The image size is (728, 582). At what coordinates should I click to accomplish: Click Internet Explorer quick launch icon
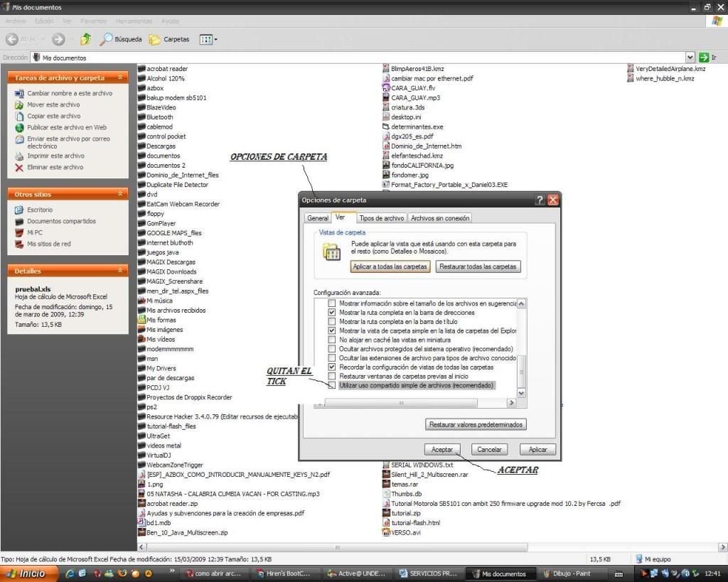click(x=70, y=573)
